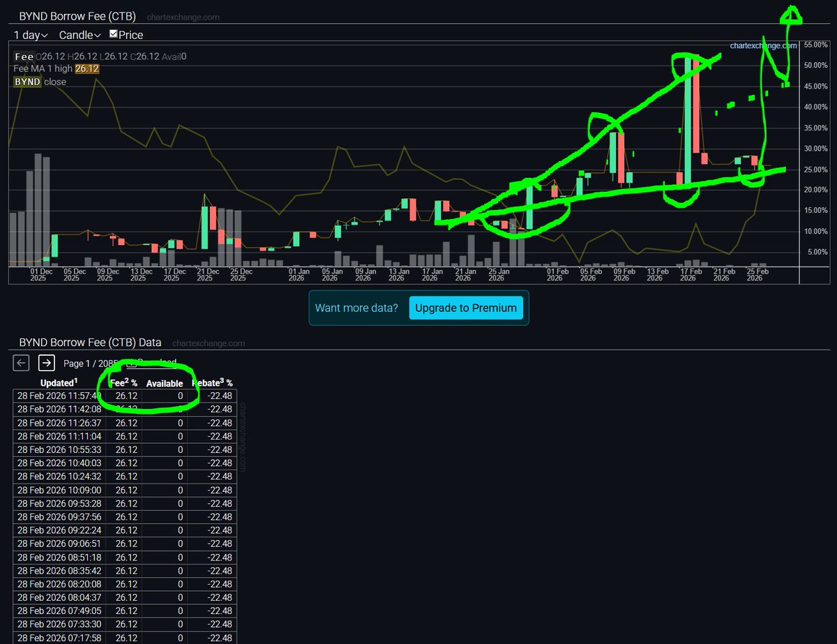Select row 28 Feb 2026 10:24:32
Image resolution: width=837 pixels, height=644 pixels.
tap(125, 477)
